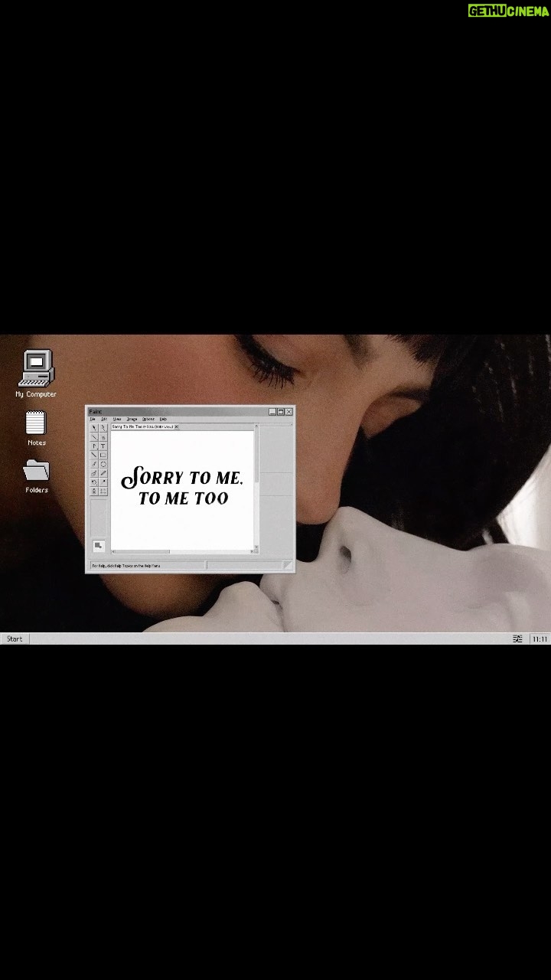
Task: Select the 'Sorry To Me Too' document tab
Action: 143,426
